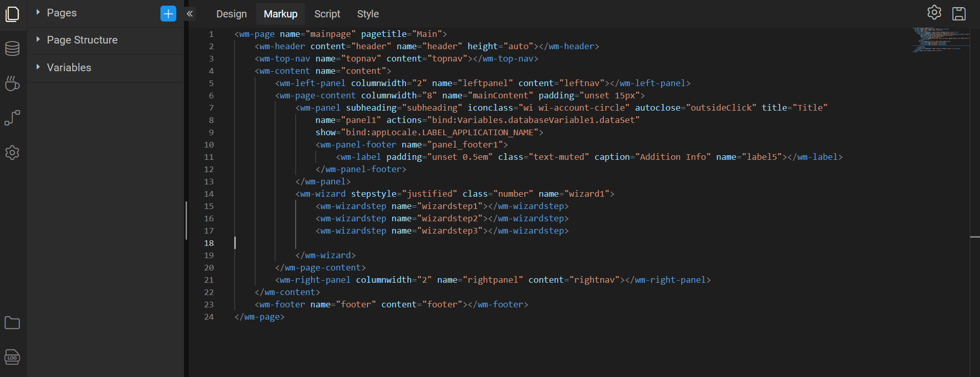Collapse the left panel with double chevron
The image size is (980, 377).
(190, 14)
